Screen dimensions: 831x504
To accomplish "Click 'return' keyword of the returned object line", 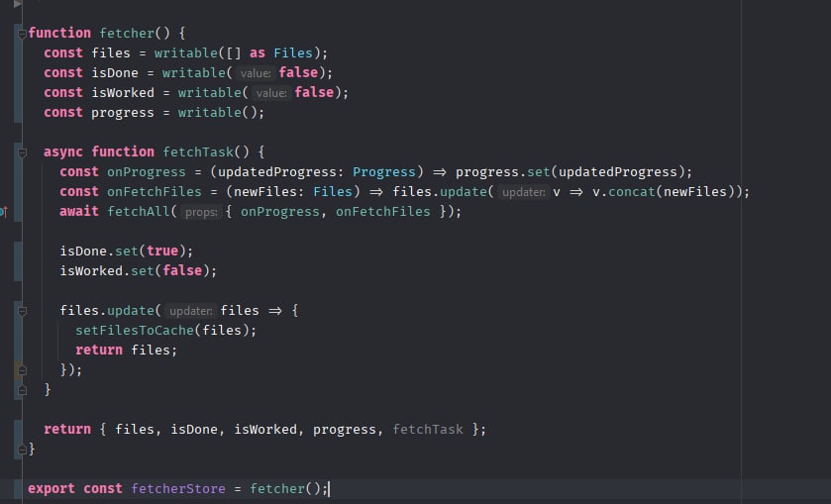I will 67,430.
